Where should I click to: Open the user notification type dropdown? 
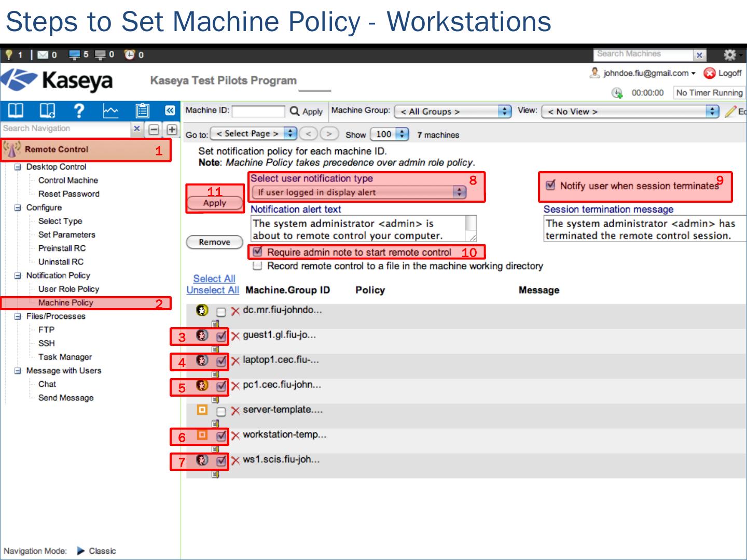coord(358,192)
